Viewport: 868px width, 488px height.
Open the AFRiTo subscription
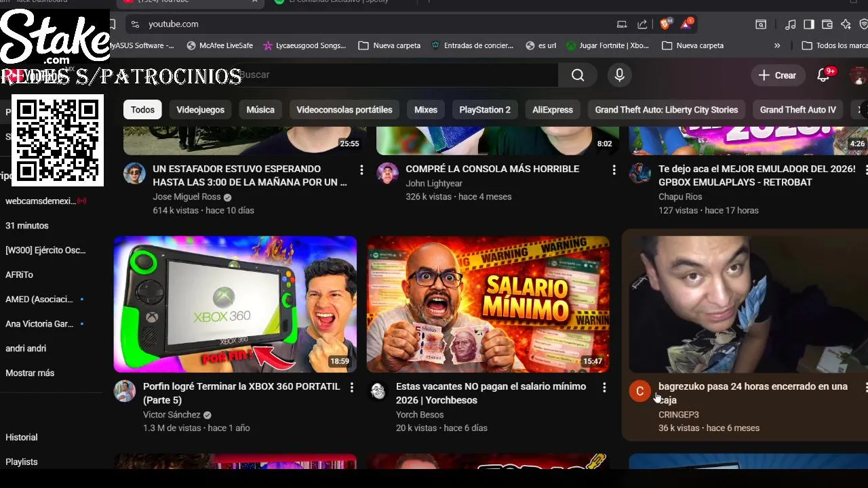click(x=19, y=274)
